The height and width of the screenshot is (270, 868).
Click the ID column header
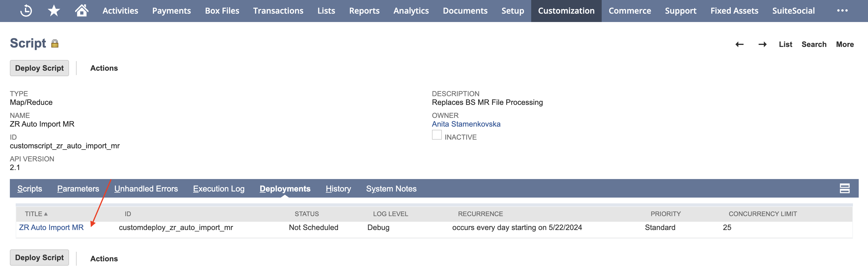tap(128, 214)
